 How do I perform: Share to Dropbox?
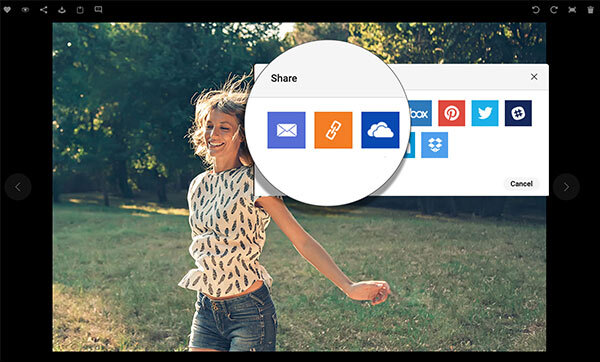(435, 145)
